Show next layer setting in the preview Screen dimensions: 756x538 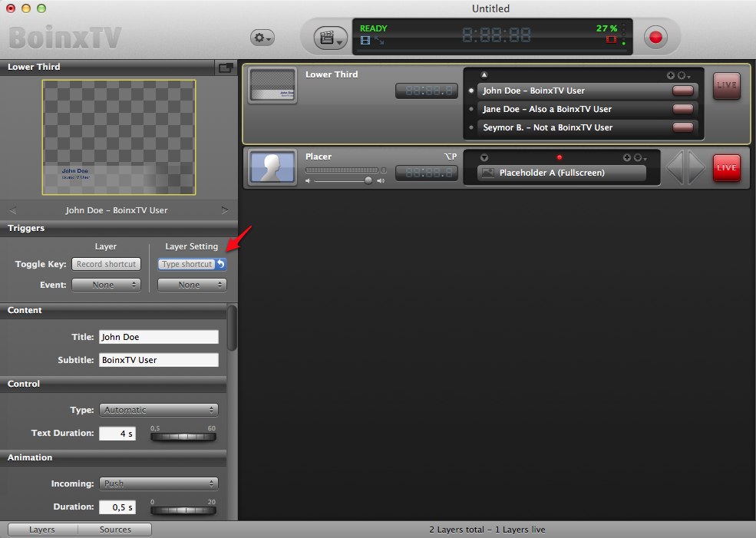pyautogui.click(x=225, y=210)
